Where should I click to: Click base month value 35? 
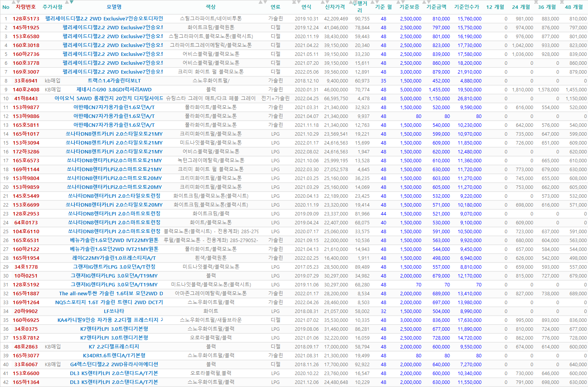coord(384,81)
